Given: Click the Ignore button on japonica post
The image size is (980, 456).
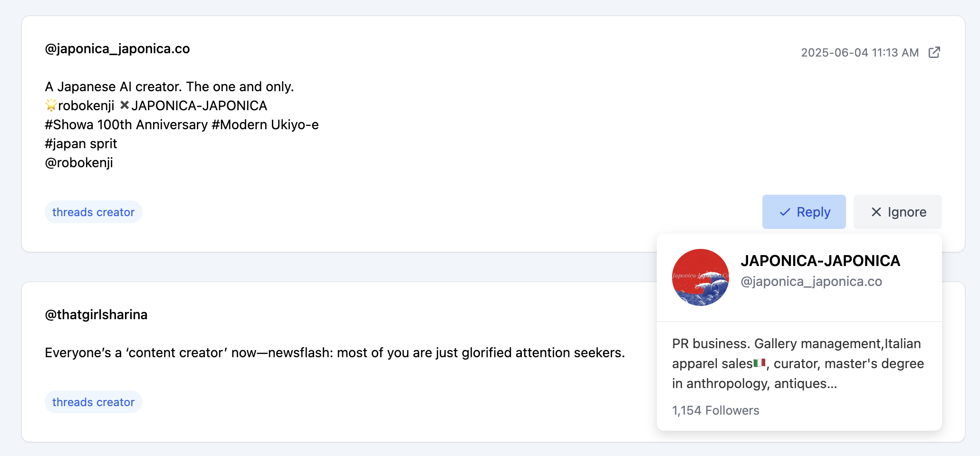Looking at the screenshot, I should click(x=897, y=212).
